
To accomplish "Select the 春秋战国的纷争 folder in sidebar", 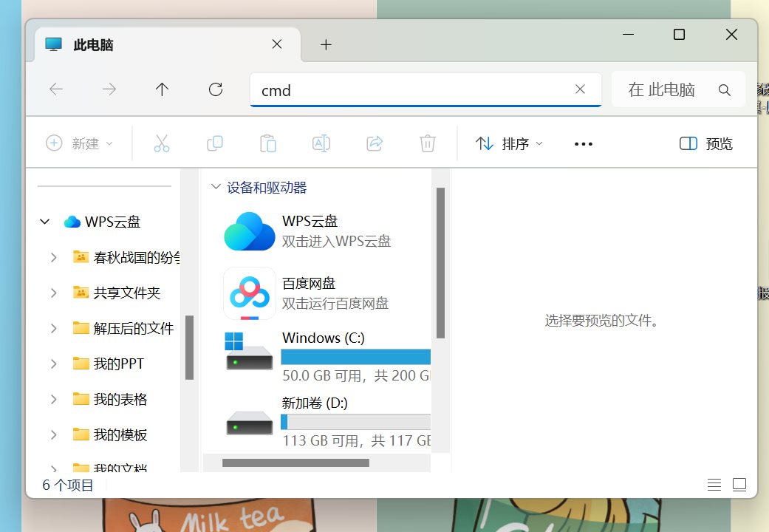I will click(126, 257).
